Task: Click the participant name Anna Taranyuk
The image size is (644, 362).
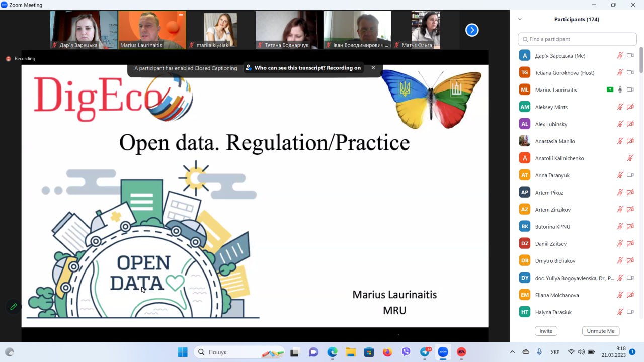Action: [x=552, y=175]
